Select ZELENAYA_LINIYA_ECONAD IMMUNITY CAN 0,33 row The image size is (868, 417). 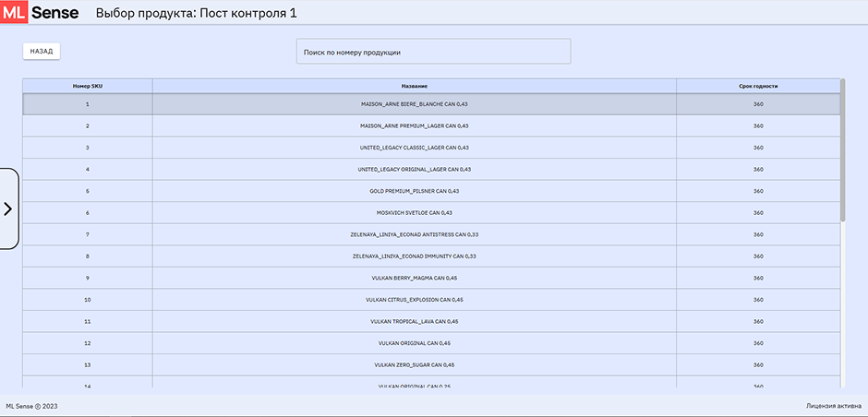click(x=414, y=256)
